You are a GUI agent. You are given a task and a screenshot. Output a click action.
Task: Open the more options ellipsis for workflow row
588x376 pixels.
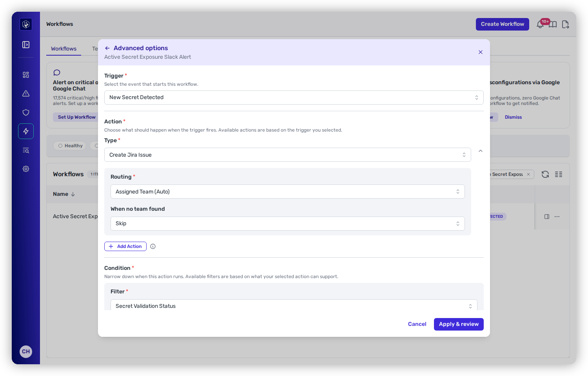pos(557,217)
